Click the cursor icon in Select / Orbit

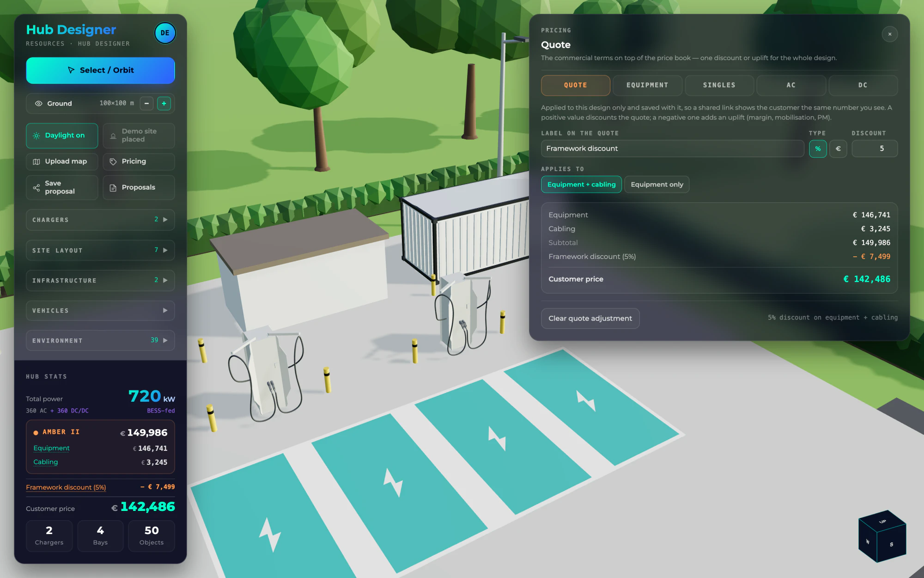[x=71, y=70]
